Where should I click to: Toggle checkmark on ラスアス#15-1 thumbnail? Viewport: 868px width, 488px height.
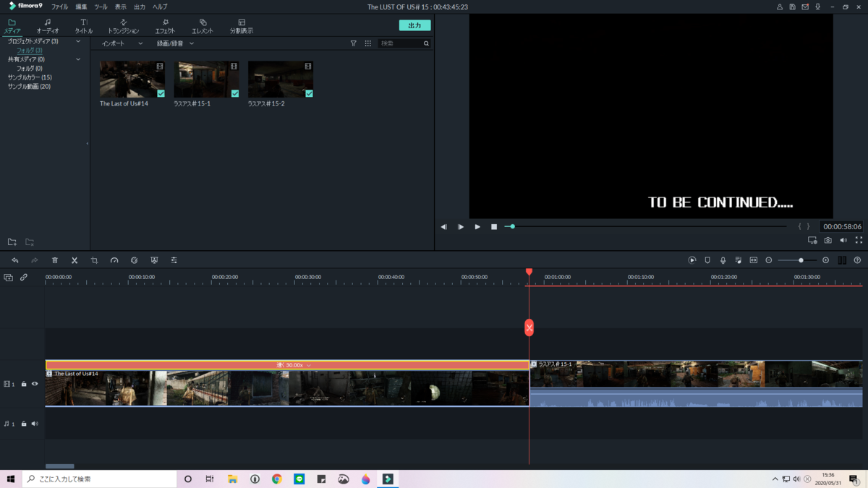[235, 93]
